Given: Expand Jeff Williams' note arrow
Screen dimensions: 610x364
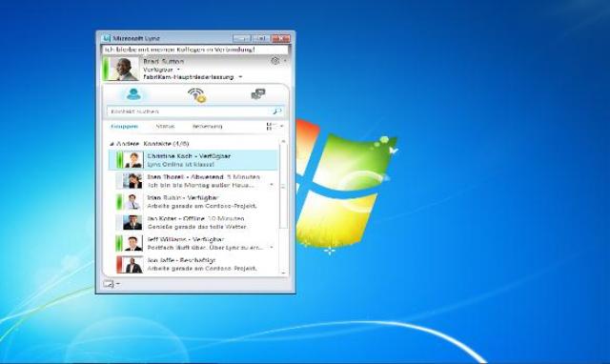Looking at the screenshot, I should (272, 248).
